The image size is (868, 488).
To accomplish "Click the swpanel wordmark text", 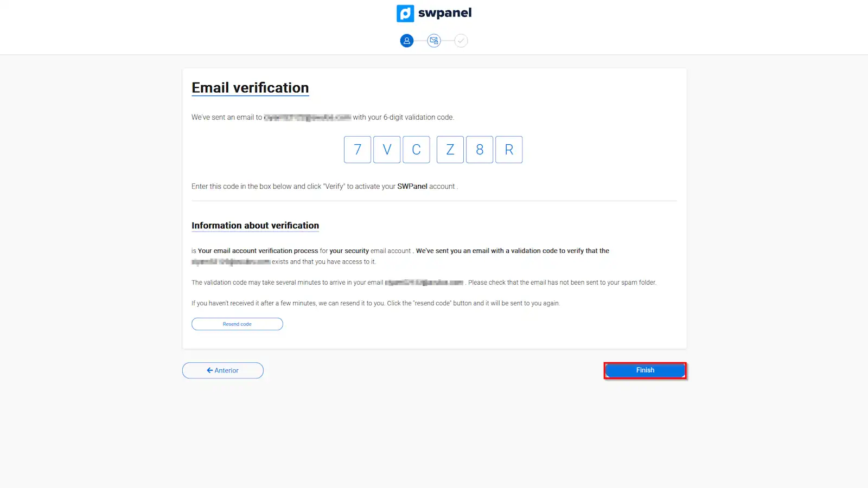I will (x=445, y=13).
